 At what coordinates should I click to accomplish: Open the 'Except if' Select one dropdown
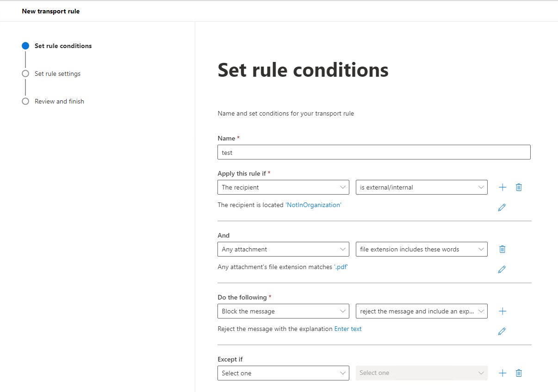(x=283, y=373)
